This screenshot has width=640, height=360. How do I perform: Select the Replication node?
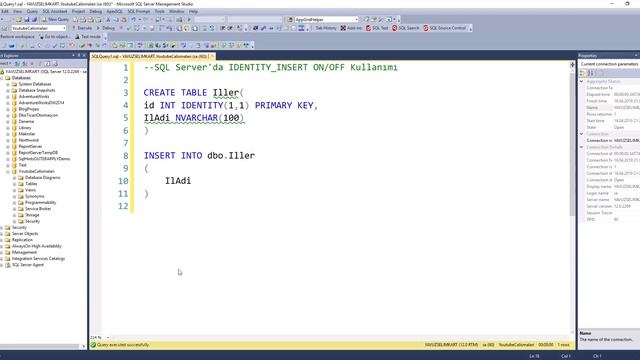pos(22,240)
